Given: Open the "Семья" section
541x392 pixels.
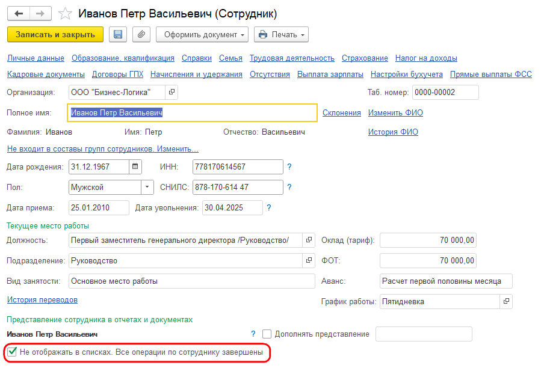Looking at the screenshot, I should (x=231, y=58).
